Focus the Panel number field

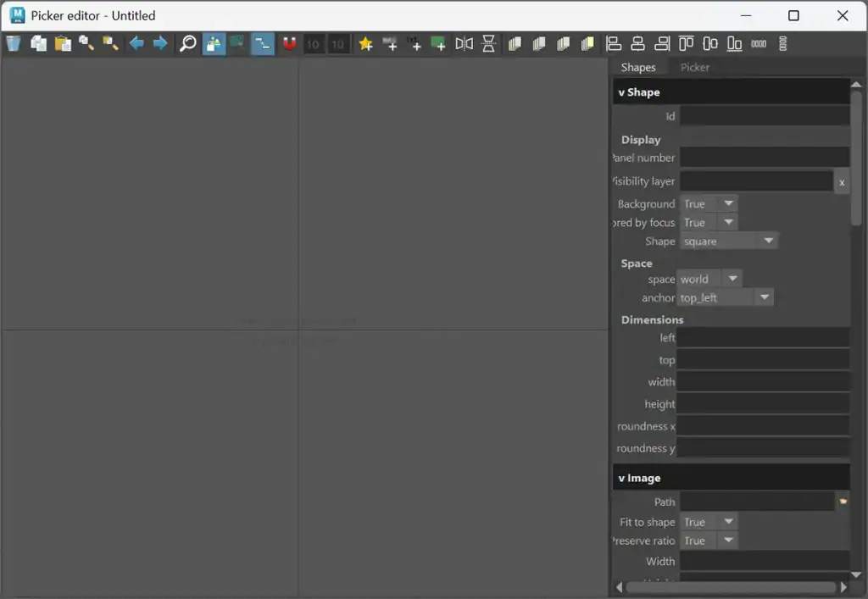coord(765,158)
